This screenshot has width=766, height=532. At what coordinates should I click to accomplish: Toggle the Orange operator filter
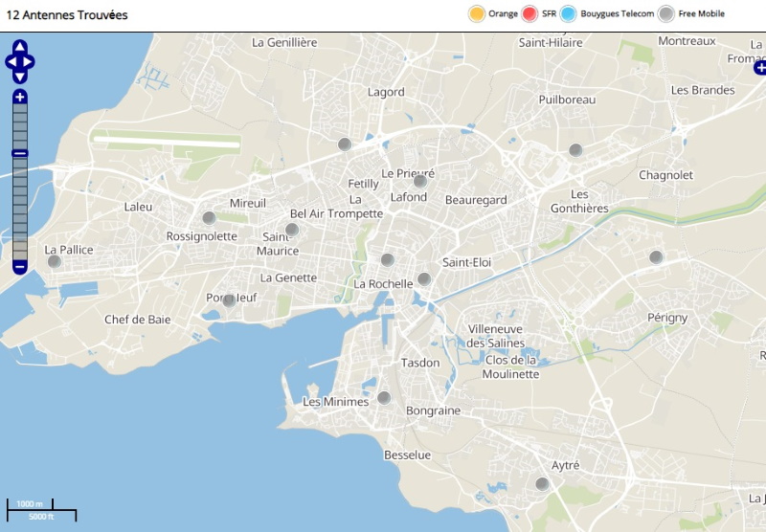[x=476, y=13]
